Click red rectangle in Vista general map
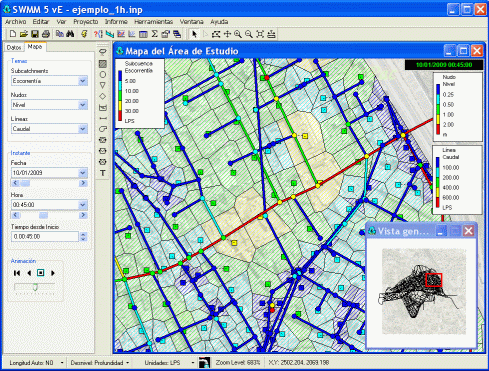 click(x=434, y=280)
